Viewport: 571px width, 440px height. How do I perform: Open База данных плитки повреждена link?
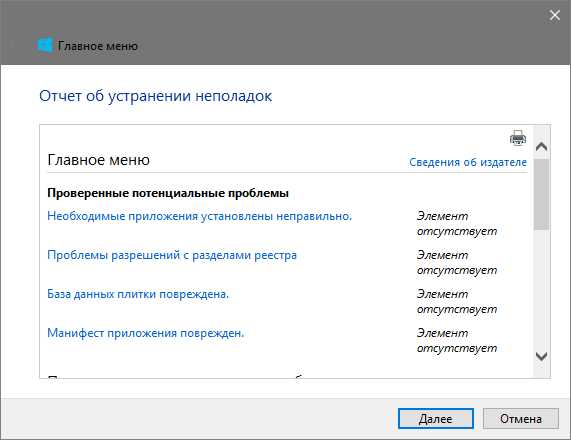tap(138, 294)
